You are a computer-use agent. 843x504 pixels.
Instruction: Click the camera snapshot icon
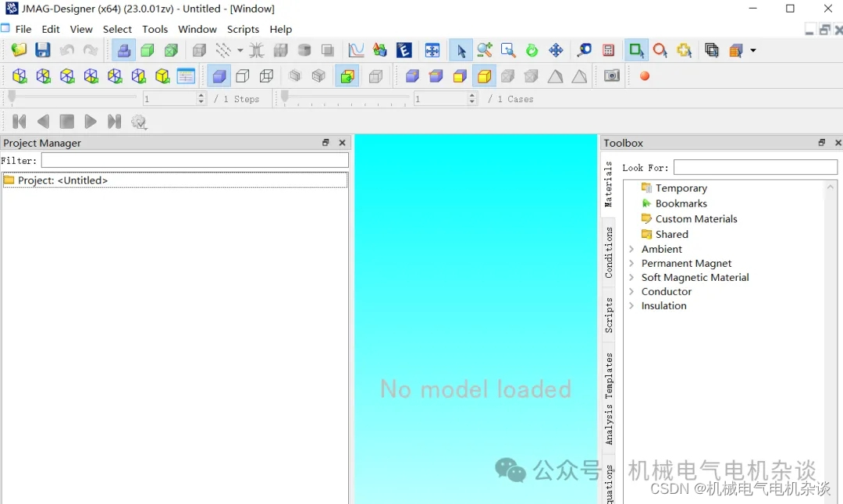click(612, 76)
